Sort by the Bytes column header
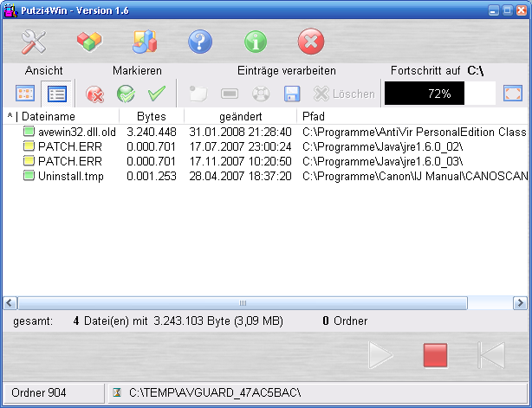Image resolution: width=532 pixels, height=408 pixels. 152,116
